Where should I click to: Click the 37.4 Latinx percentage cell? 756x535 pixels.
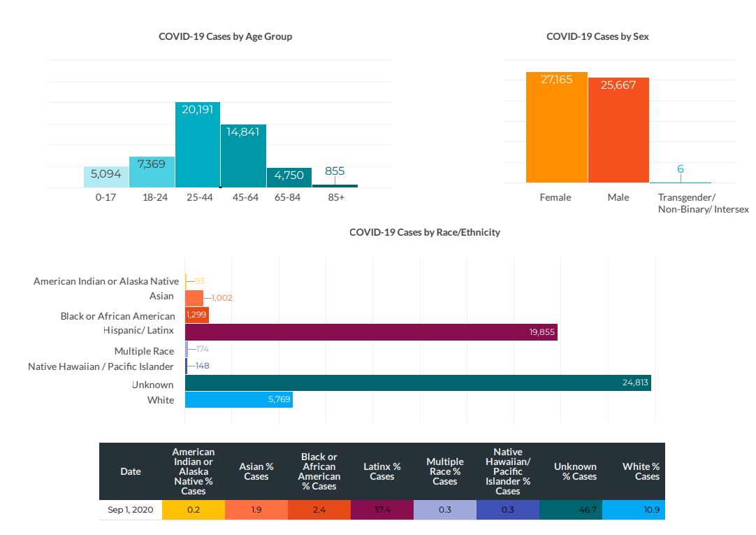point(381,510)
